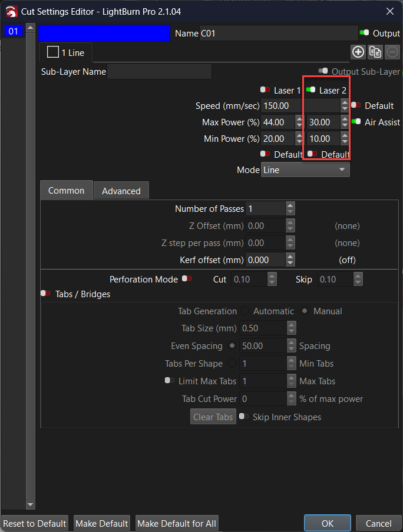403x532 pixels.
Task: Toggle Output Sub-Layer switch
Action: (x=323, y=71)
